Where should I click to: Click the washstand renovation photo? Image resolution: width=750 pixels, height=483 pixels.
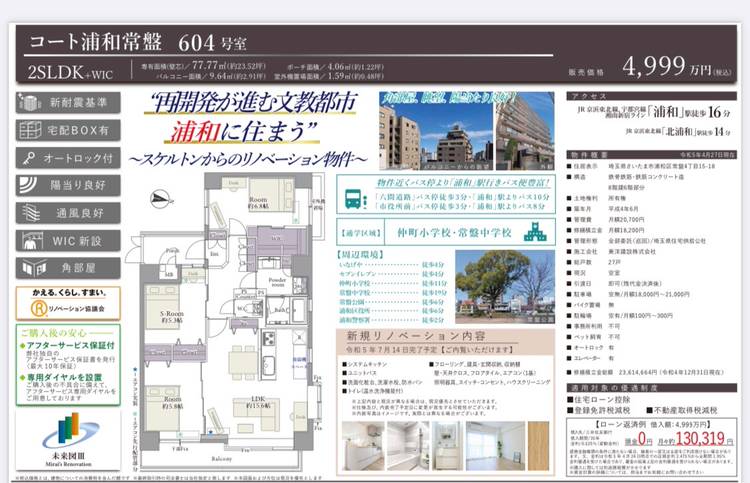pos(447,446)
